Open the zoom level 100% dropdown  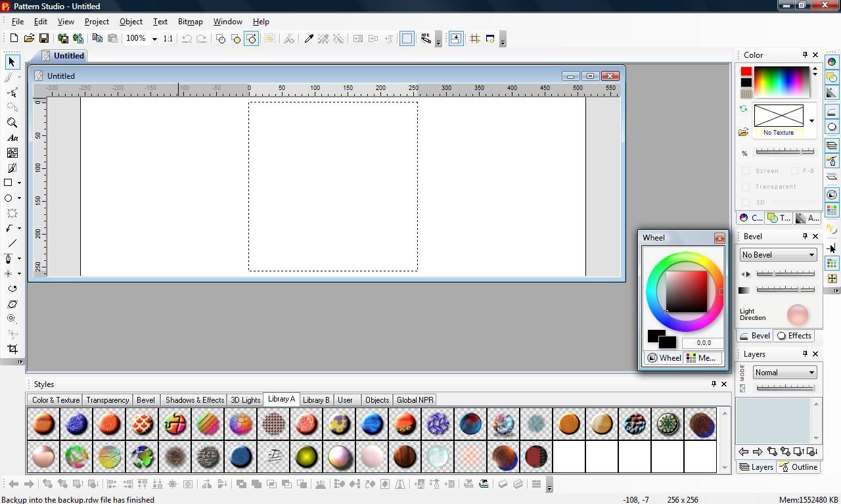point(155,38)
